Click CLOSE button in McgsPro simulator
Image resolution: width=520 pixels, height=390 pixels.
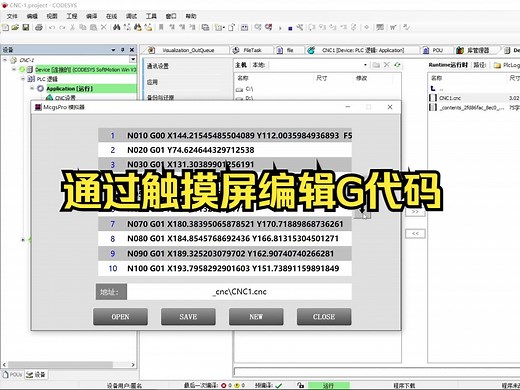click(x=324, y=316)
